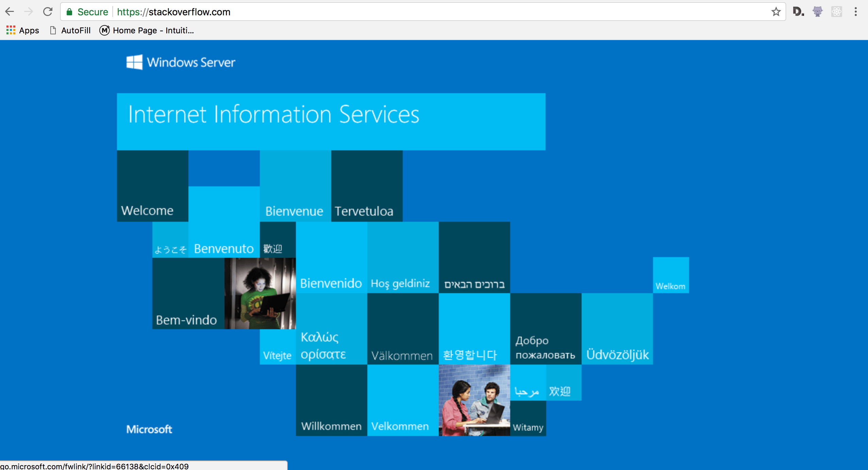Click the cat-face extension icon

tap(817, 12)
